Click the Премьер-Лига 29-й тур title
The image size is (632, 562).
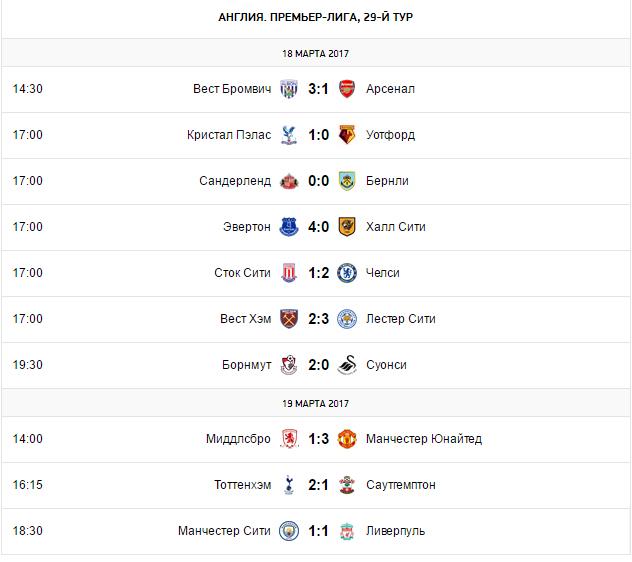(316, 18)
